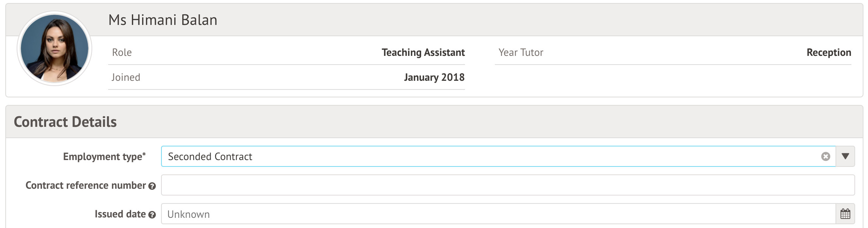Click the Joined label

coord(126,77)
